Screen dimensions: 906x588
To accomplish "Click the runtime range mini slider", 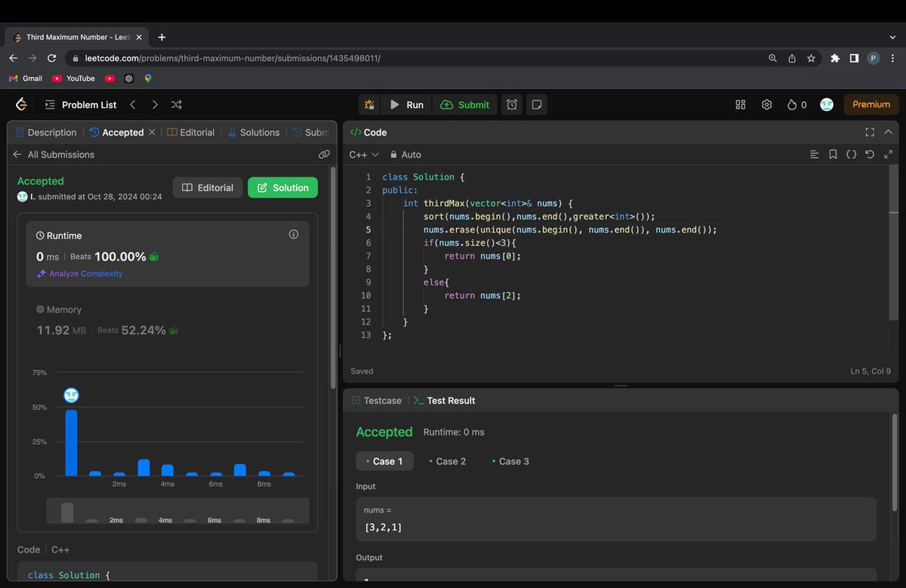I will [177, 511].
